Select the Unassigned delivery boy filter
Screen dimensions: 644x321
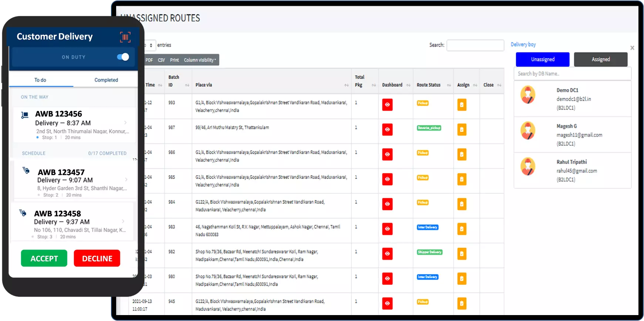point(542,60)
